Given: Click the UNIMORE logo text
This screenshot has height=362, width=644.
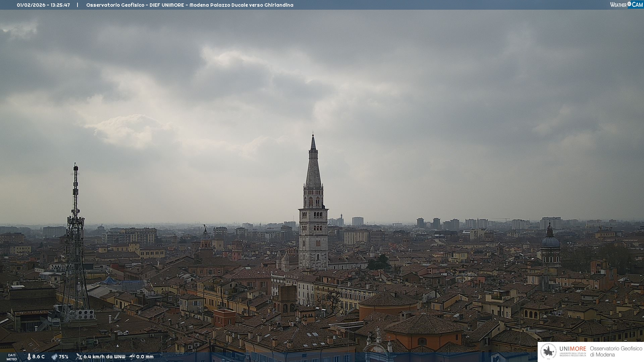Looking at the screenshot, I should [573, 349].
